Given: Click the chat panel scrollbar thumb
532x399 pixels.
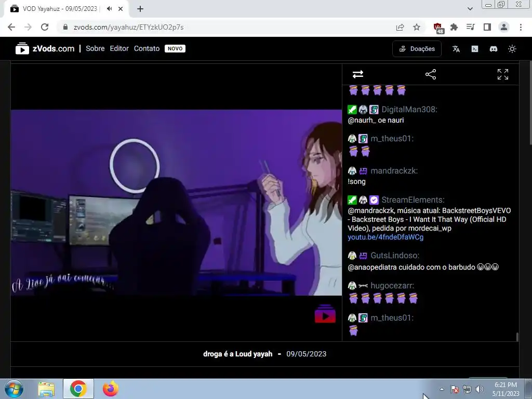Looking at the screenshot, I should coord(517,337).
